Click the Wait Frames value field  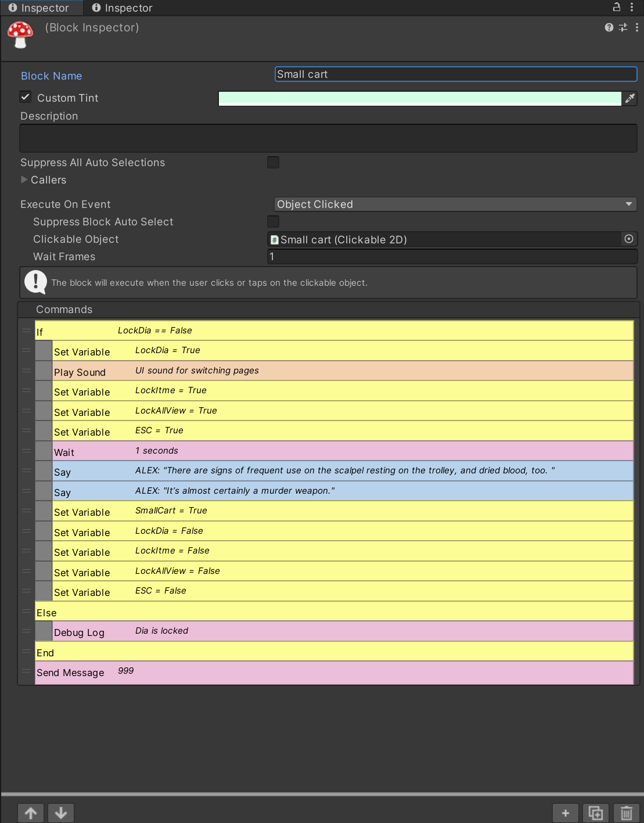(452, 256)
